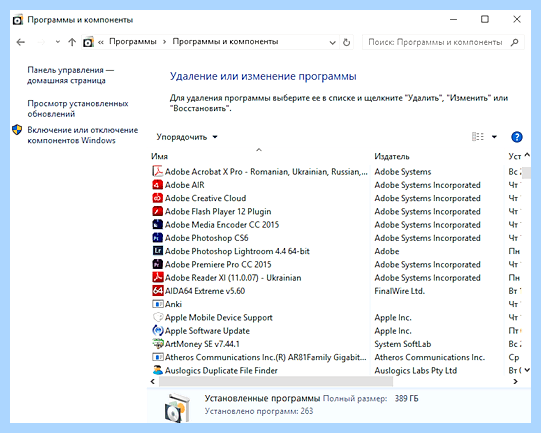Image resolution: width=541 pixels, height=433 pixels.
Task: Click the Adobe Reader XI icon
Action: coord(158,277)
